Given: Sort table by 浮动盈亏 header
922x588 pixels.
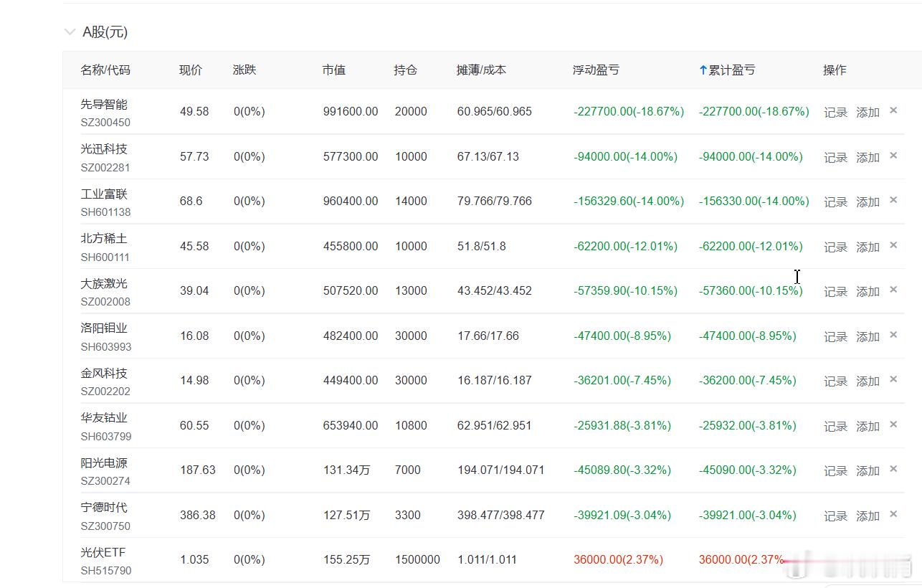Looking at the screenshot, I should pos(596,70).
